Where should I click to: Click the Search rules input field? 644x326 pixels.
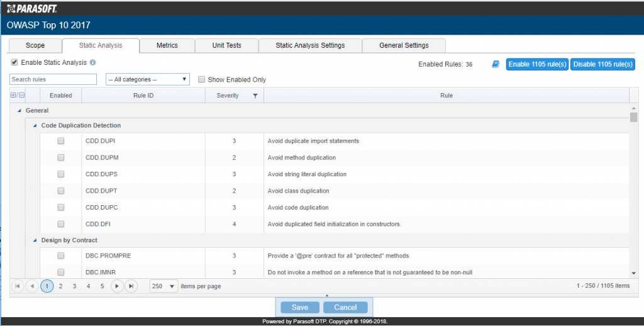53,79
